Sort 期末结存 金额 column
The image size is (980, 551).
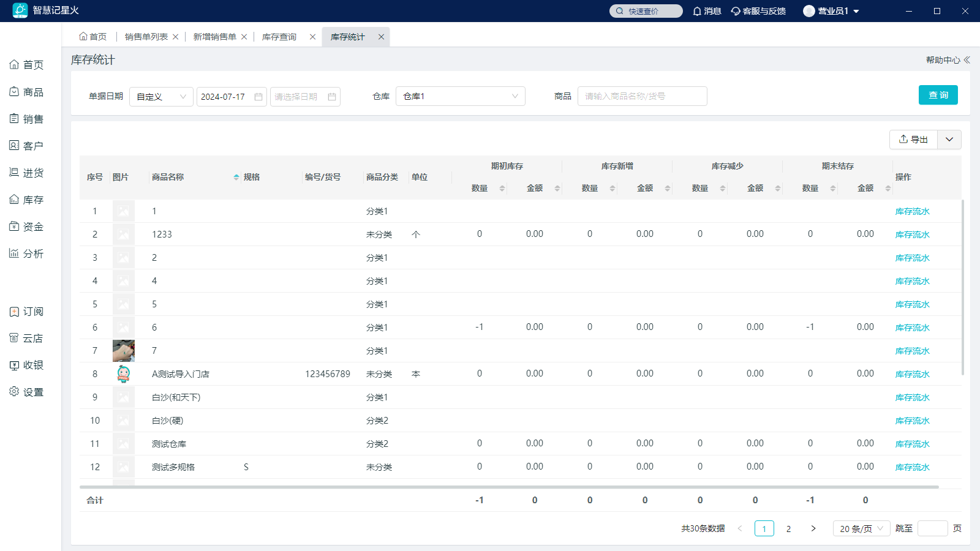tap(888, 188)
